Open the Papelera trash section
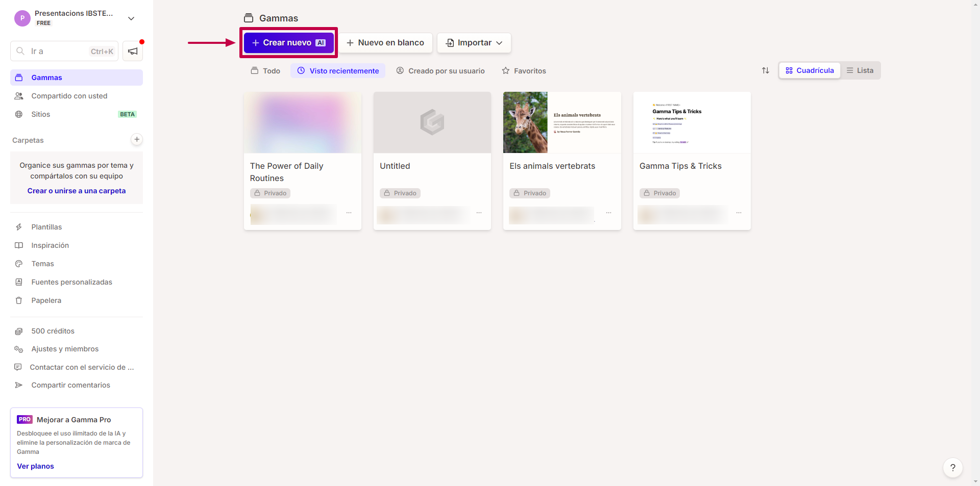This screenshot has width=980, height=486. (x=46, y=300)
